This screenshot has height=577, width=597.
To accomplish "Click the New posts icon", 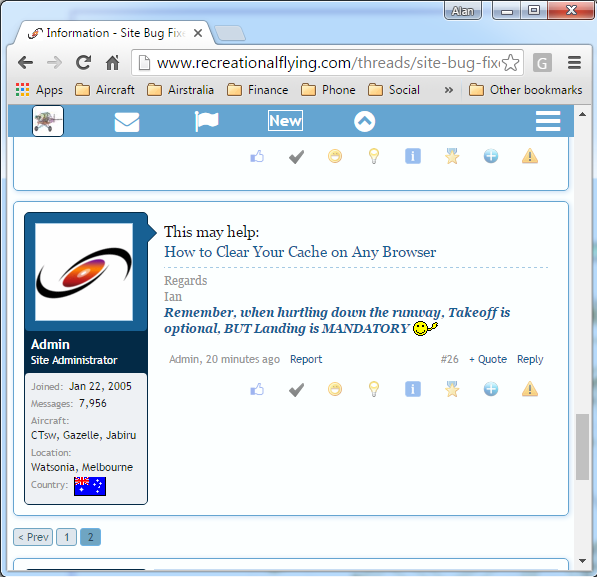I will click(x=285, y=121).
